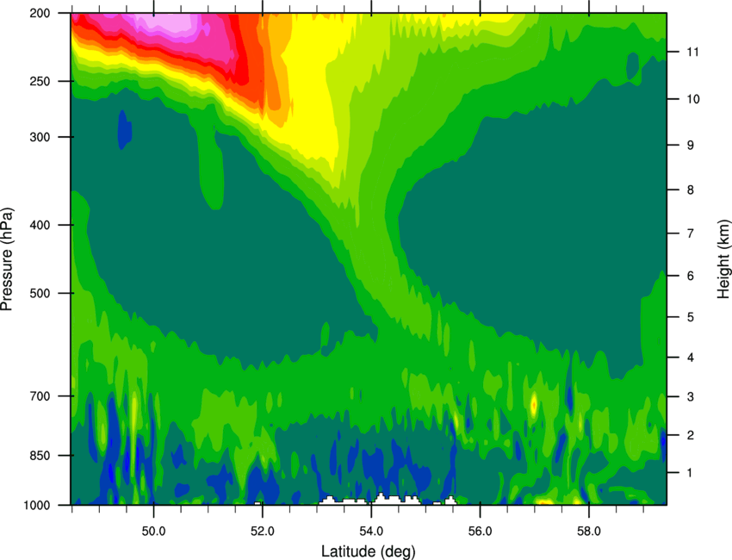
Task: Click the 3 km height tick label
Action: pos(691,397)
